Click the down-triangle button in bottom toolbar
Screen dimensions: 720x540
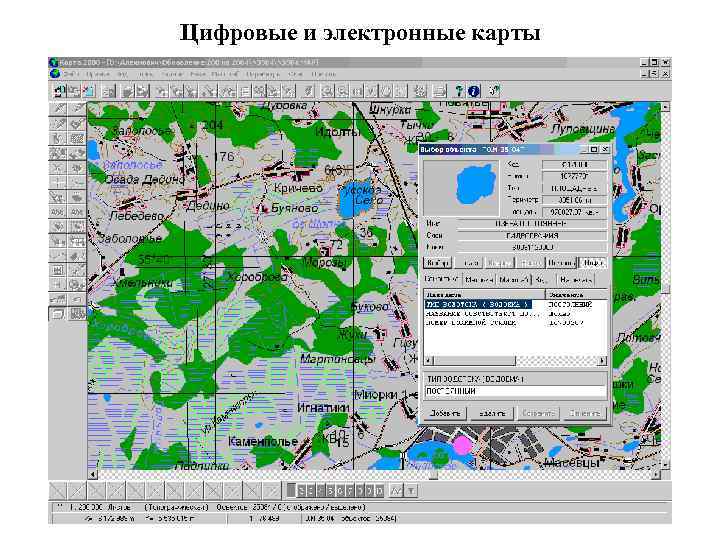(x=411, y=491)
